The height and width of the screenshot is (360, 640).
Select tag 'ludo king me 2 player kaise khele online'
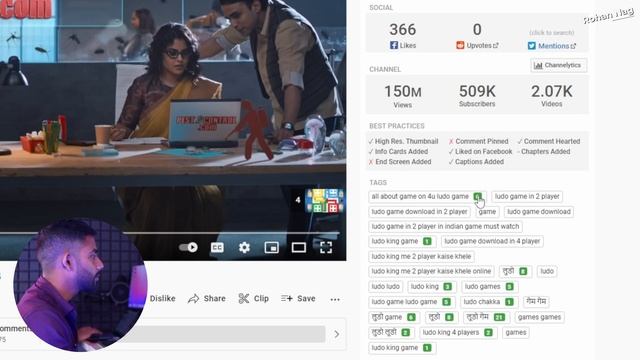pos(431,271)
